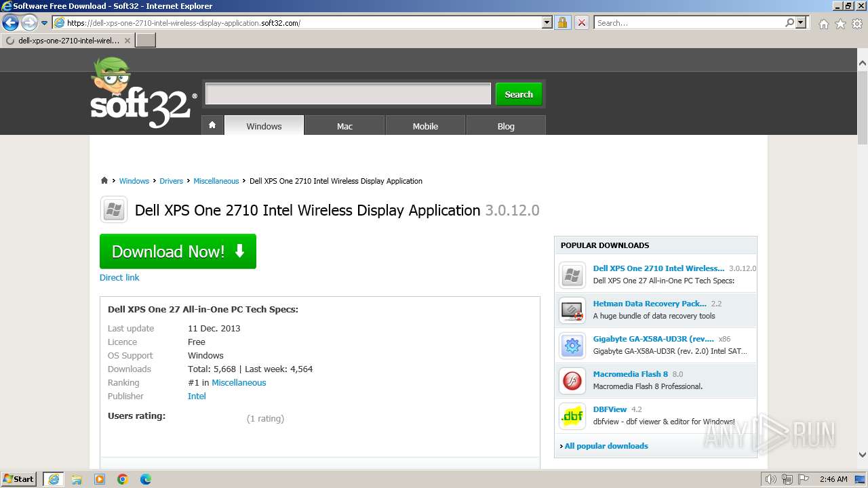Open Windows Media Player taskbar icon
Screen dimensions: 868x488
coord(100,479)
